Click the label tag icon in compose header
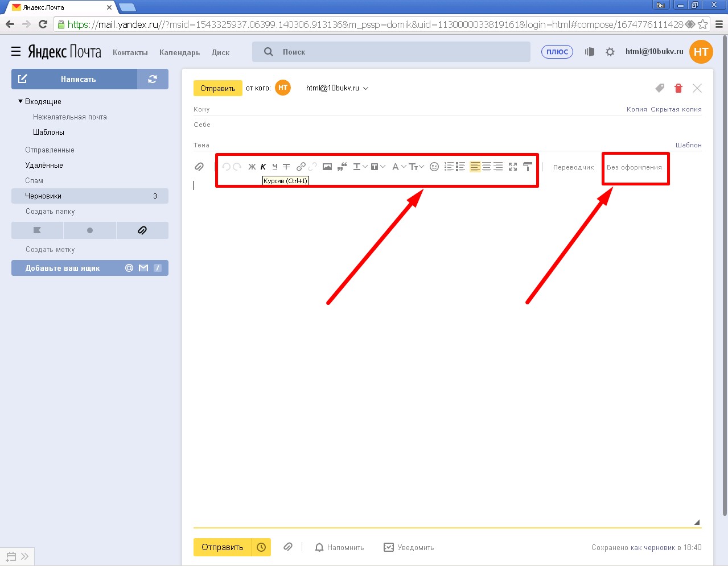Image resolution: width=728 pixels, height=566 pixels. (660, 88)
